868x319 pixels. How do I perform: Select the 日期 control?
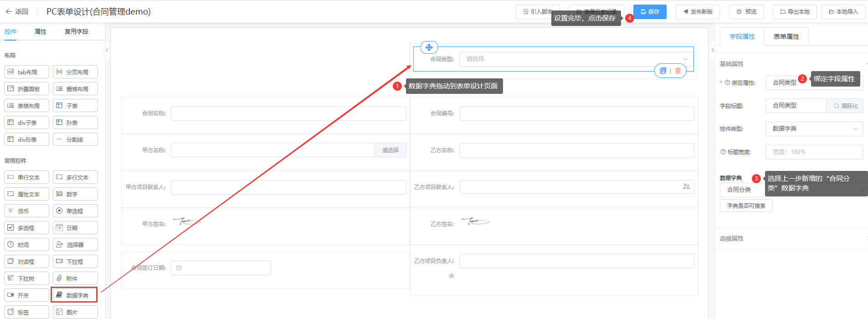click(76, 228)
